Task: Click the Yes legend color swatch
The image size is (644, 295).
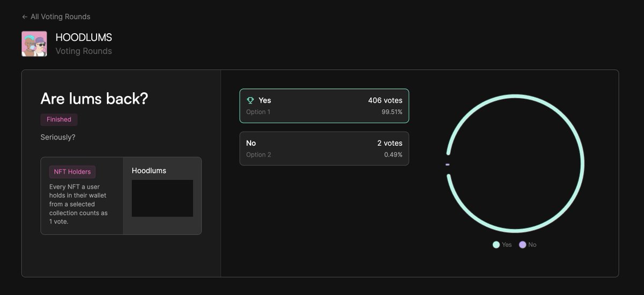Action: [496, 245]
